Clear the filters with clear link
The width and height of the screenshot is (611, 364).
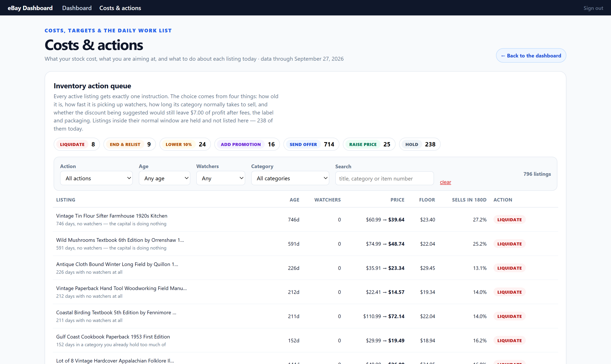445,182
